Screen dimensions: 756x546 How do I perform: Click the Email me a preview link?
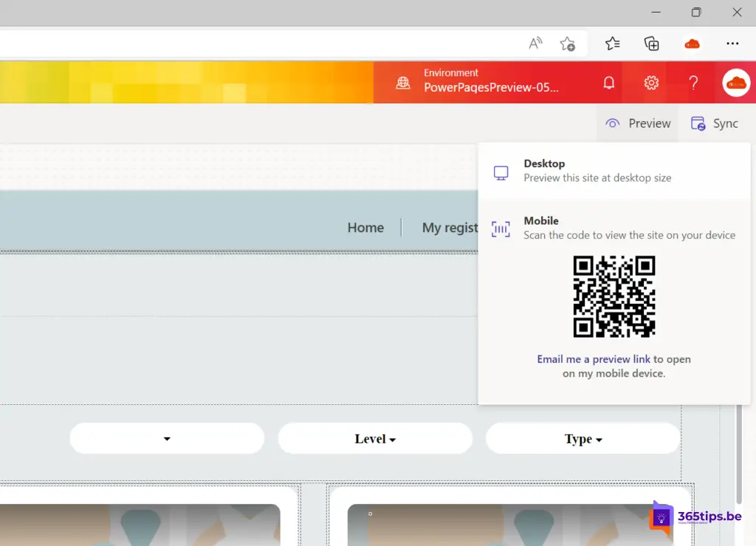[x=594, y=359]
